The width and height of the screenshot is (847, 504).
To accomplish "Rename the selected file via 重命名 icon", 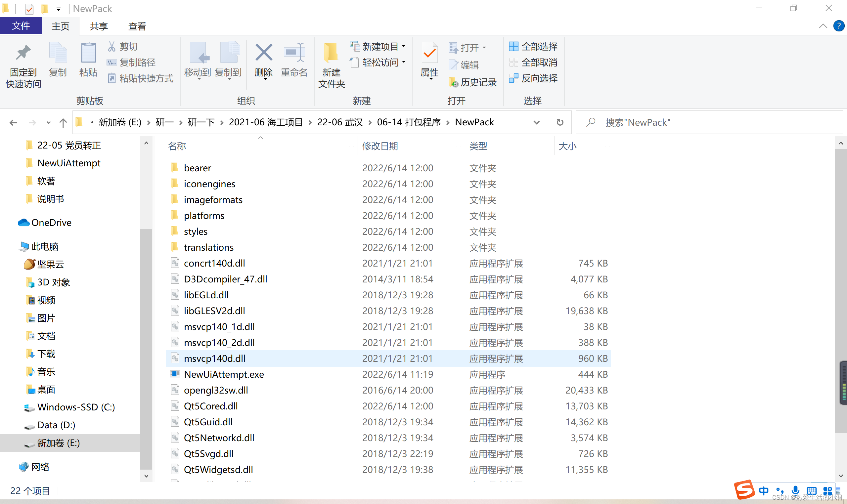I will coord(293,61).
